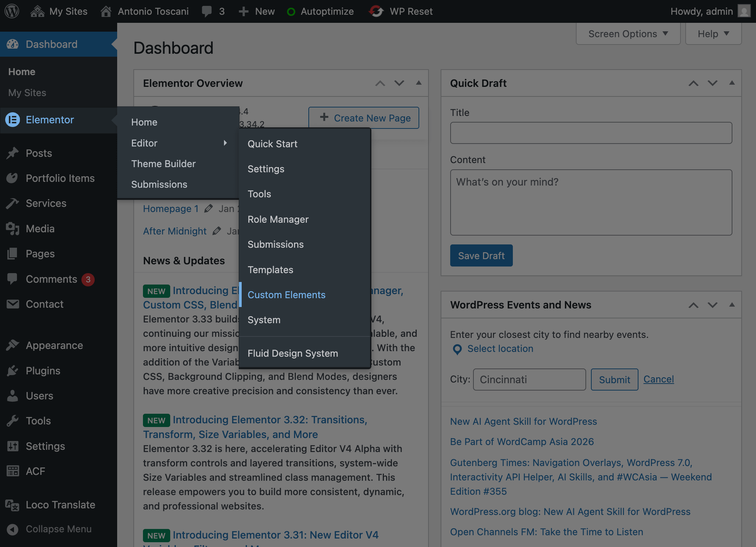Screen dimensions: 756x547
Task: Toggle Elementor Overview panel with triangle
Action: click(x=419, y=83)
